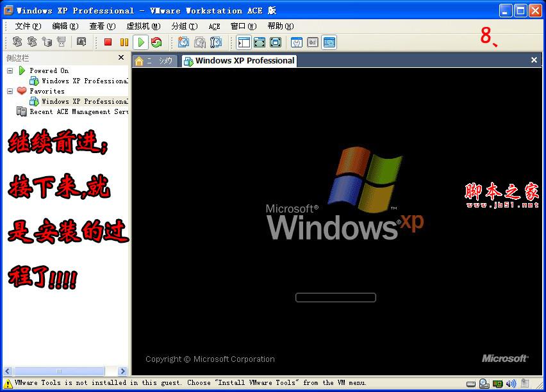
Task: Collapse the Powered On tree node
Action: coord(10,70)
